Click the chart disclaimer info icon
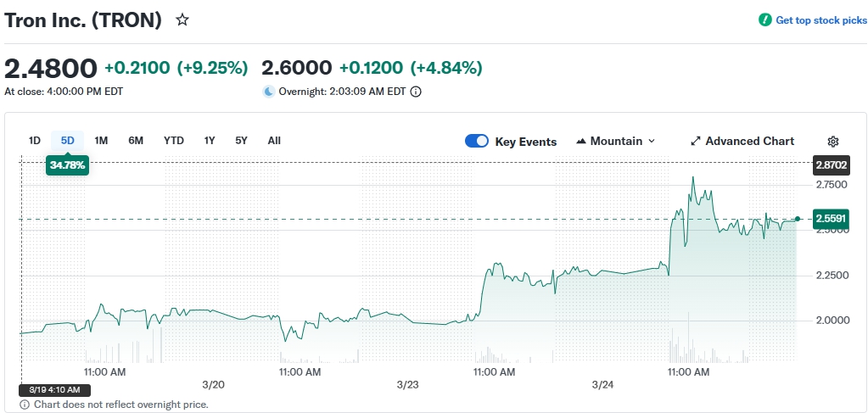Viewport: 868px width, 413px height. coord(25,405)
